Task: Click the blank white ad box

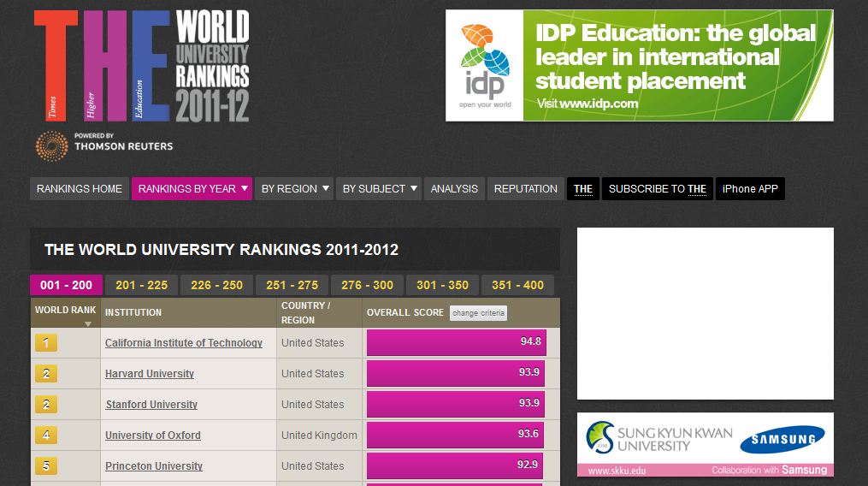Action: coord(706,314)
